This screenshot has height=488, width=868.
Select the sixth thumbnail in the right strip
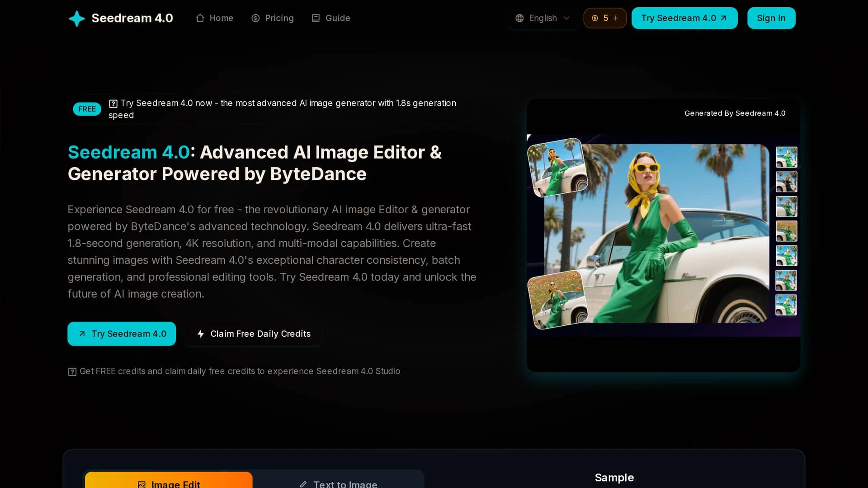pos(786,280)
